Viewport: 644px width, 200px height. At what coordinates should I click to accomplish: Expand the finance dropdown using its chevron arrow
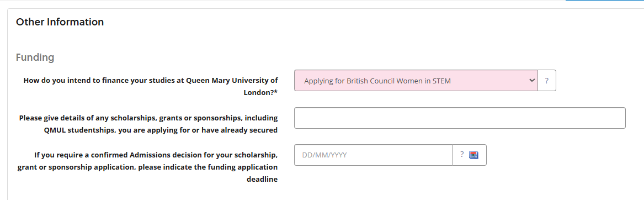pos(532,80)
